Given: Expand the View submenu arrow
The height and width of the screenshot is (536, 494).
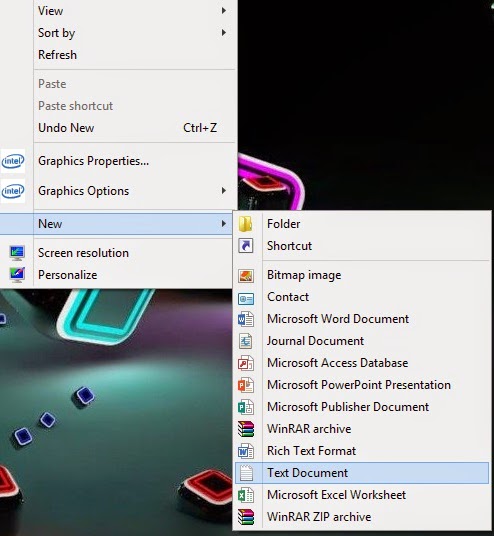Looking at the screenshot, I should (224, 11).
